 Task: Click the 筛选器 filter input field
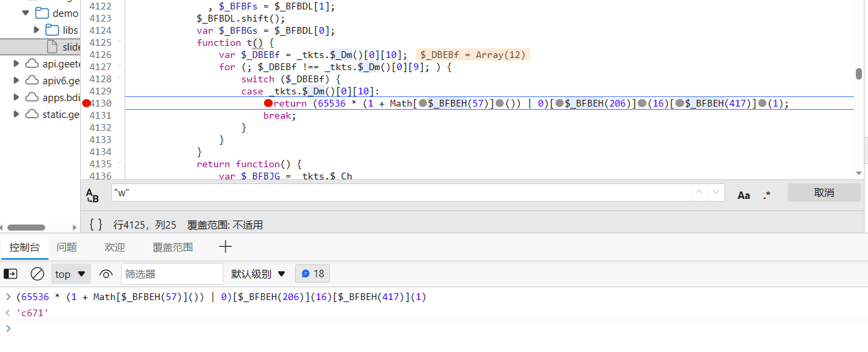[172, 274]
